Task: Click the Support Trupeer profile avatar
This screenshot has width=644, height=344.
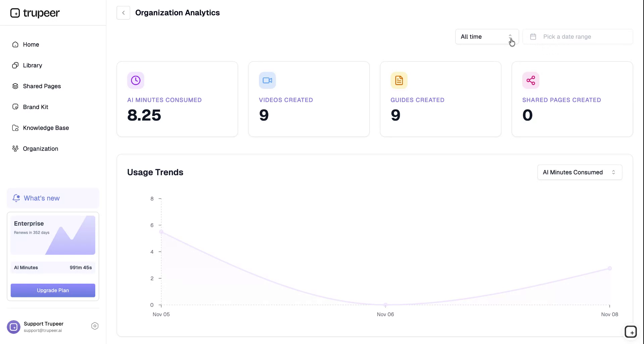Action: click(x=14, y=327)
